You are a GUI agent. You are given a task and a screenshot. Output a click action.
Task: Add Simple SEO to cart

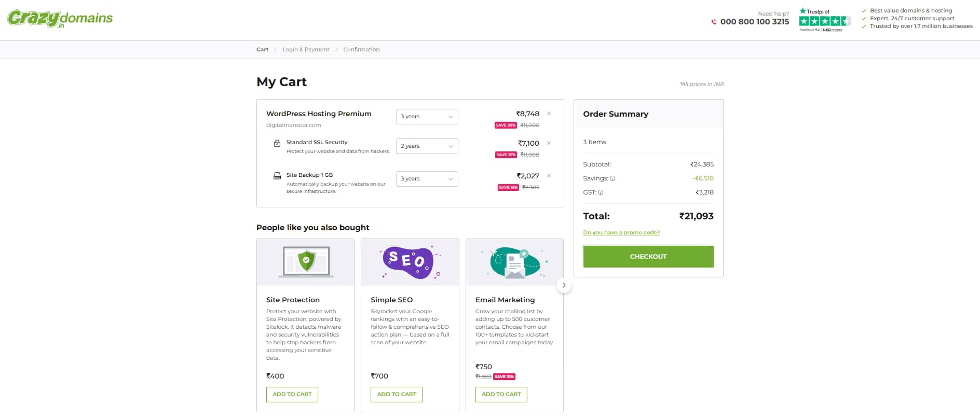point(397,395)
